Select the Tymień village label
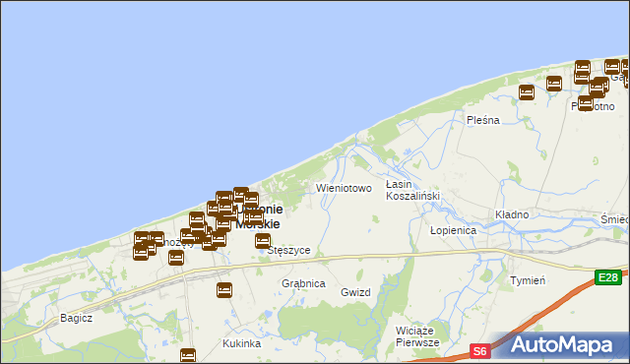 tap(528, 280)
